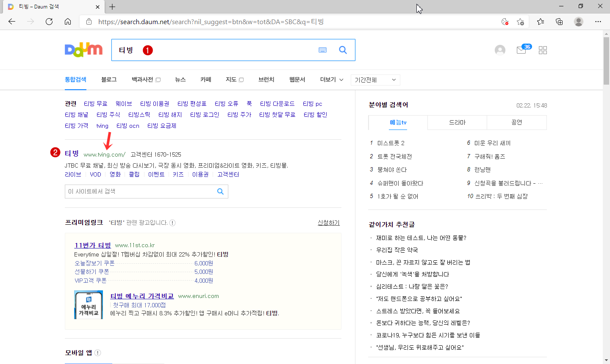Expand the 더보기 menu
This screenshot has width=610, height=364.
332,80
